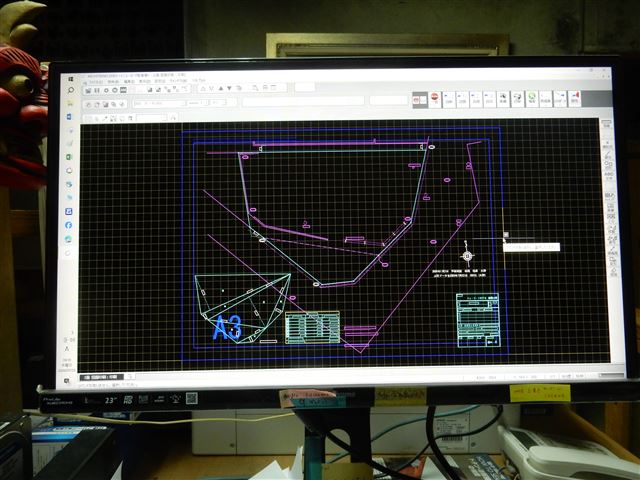Select the line tool in right palette
640x480 pixels.
[x=608, y=155]
